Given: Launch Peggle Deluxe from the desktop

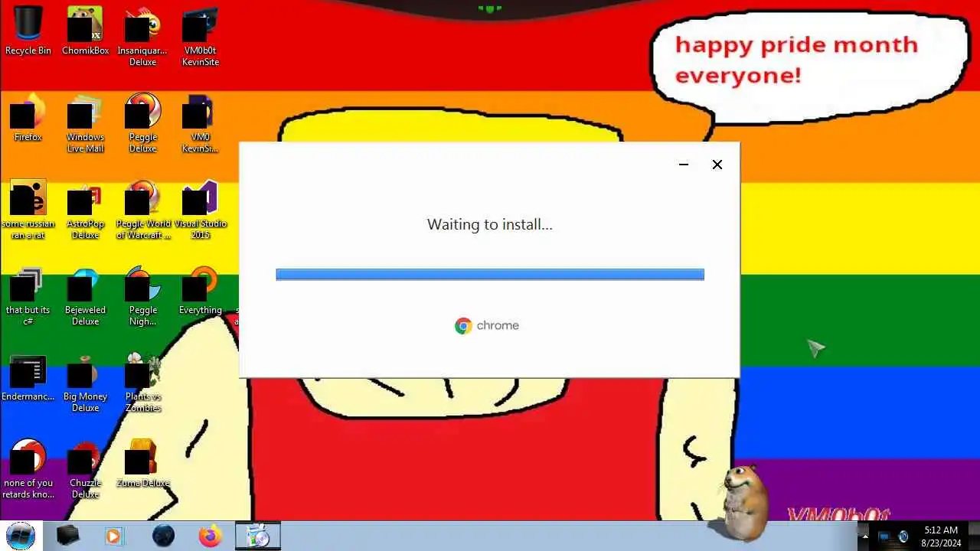Looking at the screenshot, I should click(x=142, y=122).
